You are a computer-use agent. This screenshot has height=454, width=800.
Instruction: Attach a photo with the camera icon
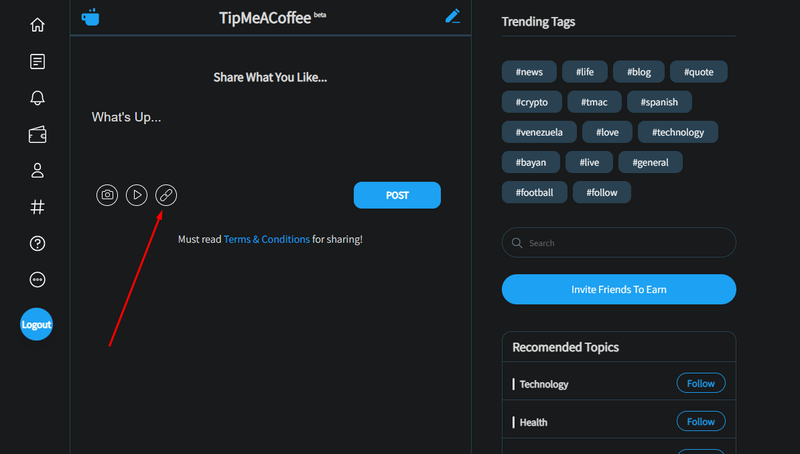pyautogui.click(x=107, y=195)
